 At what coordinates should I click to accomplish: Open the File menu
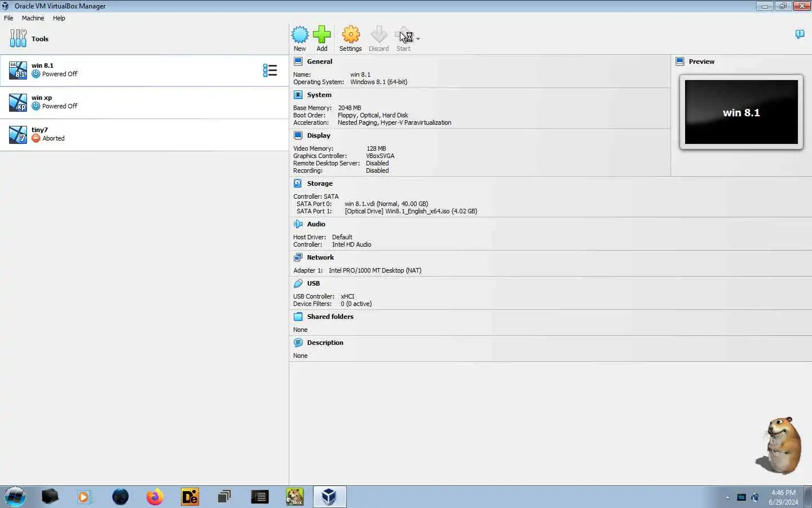click(8, 18)
